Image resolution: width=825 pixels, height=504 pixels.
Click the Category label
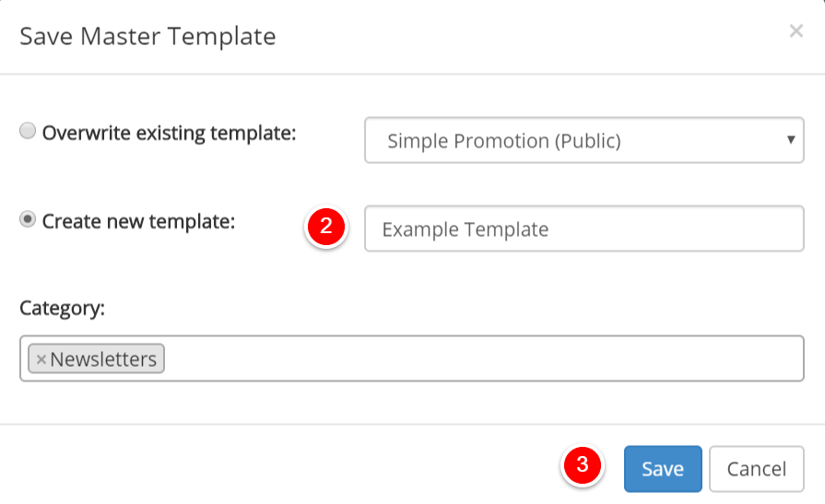point(62,308)
